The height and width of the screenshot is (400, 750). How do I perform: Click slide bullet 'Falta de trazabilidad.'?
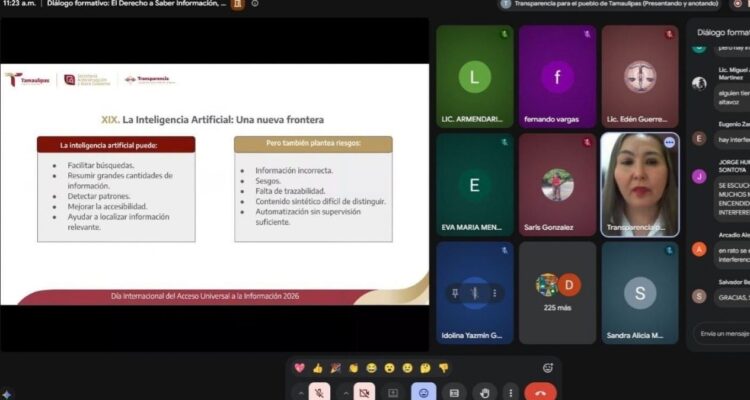tap(290, 191)
